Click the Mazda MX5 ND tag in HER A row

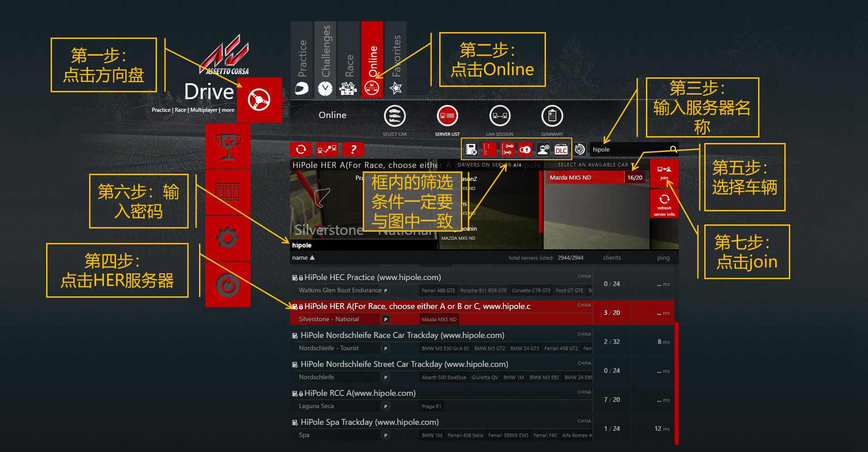pyautogui.click(x=439, y=319)
